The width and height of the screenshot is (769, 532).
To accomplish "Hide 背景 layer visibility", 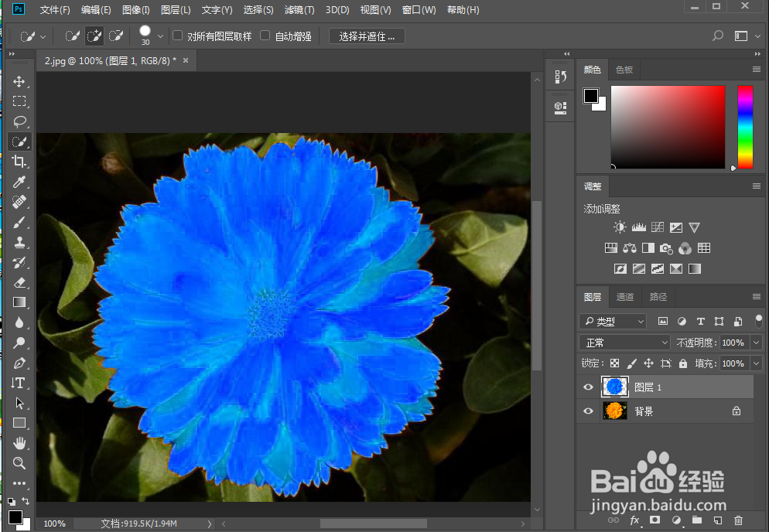I will click(x=588, y=411).
